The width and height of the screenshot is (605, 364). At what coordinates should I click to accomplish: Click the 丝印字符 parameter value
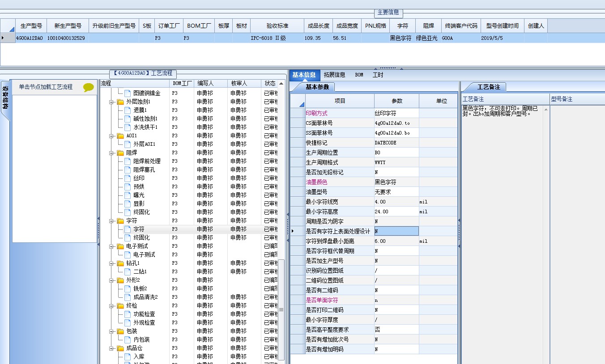click(396, 113)
